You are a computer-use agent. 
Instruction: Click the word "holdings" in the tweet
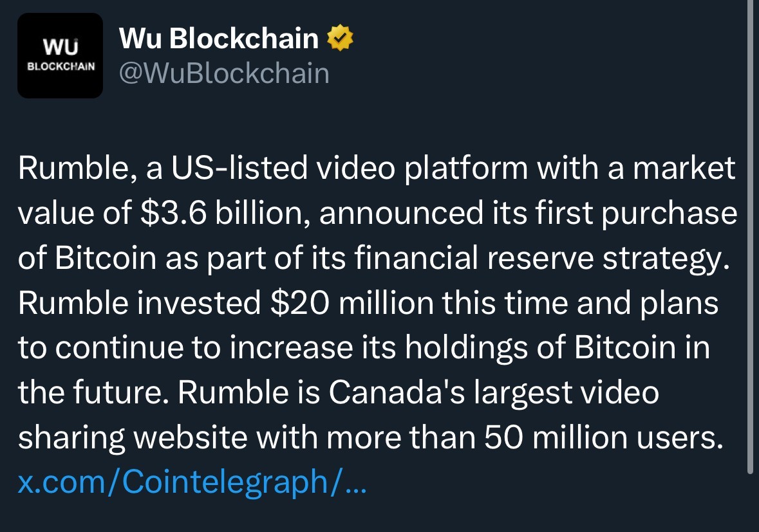tap(471, 348)
